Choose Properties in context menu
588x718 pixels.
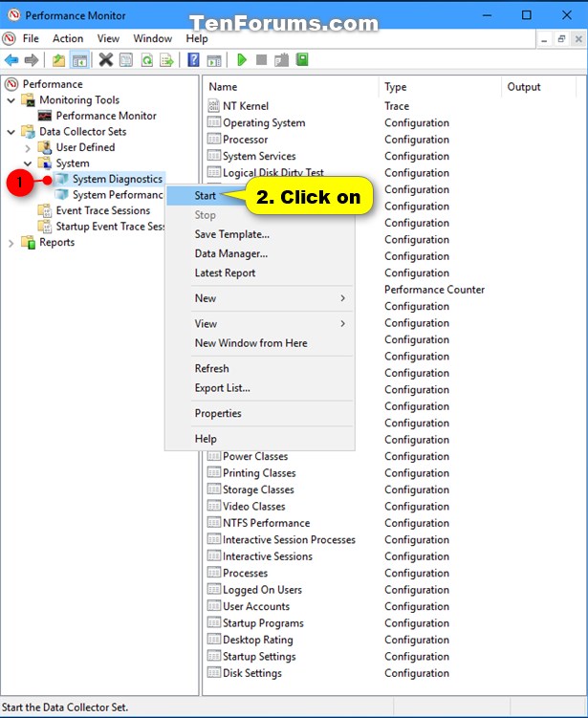260,413
